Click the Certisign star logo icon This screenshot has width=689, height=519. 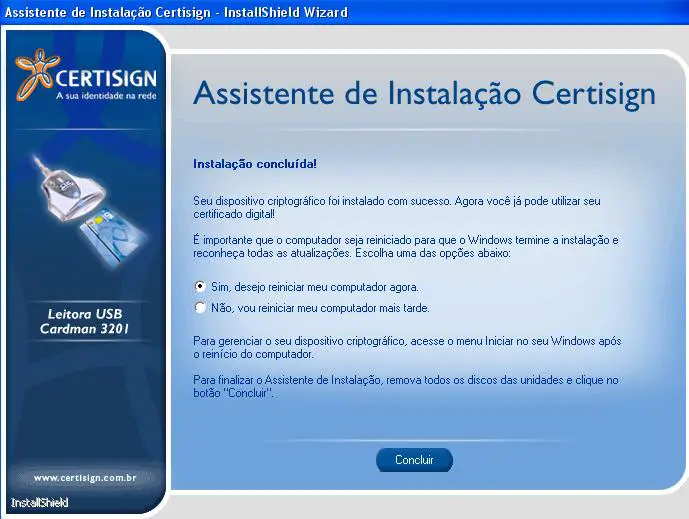36,74
